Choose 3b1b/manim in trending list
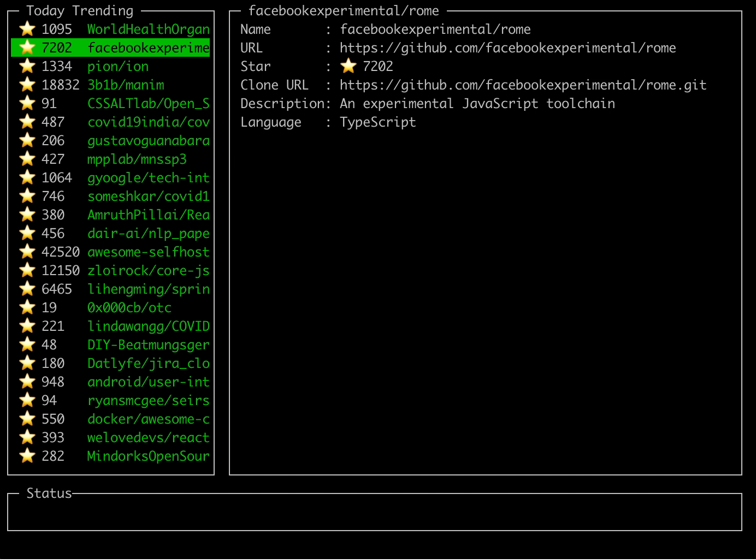The height and width of the screenshot is (559, 756). click(110, 85)
